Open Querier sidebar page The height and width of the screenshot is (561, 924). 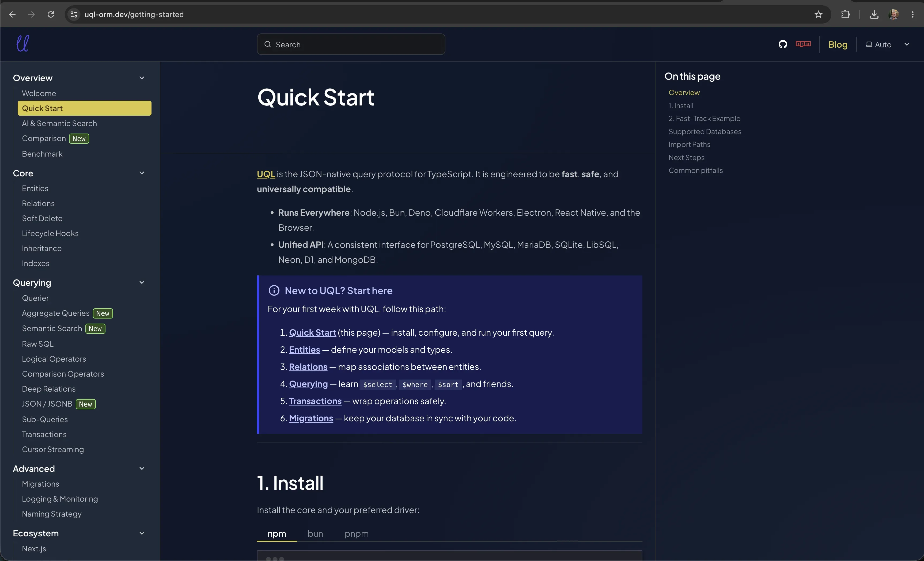pos(35,298)
